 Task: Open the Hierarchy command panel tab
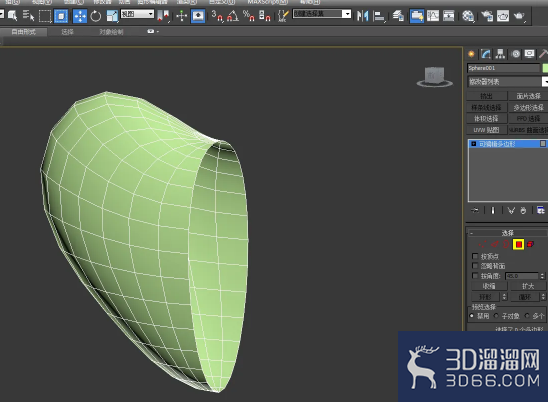pos(500,54)
